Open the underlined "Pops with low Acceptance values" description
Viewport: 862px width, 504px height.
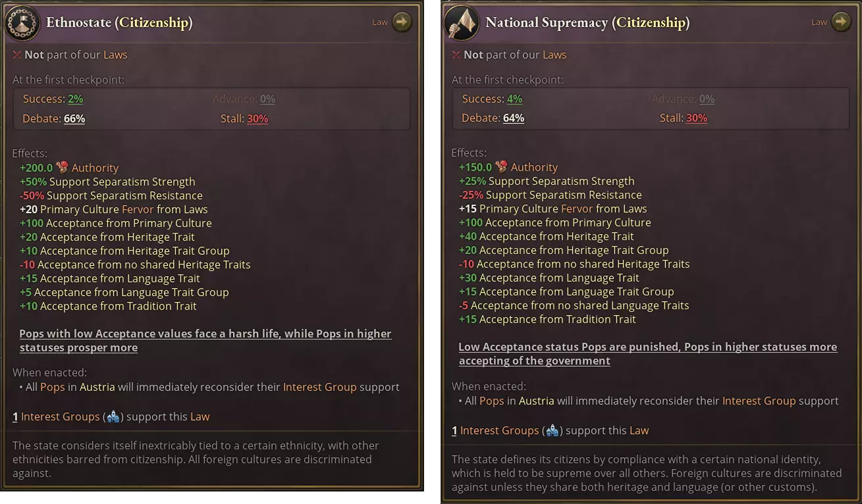[205, 341]
